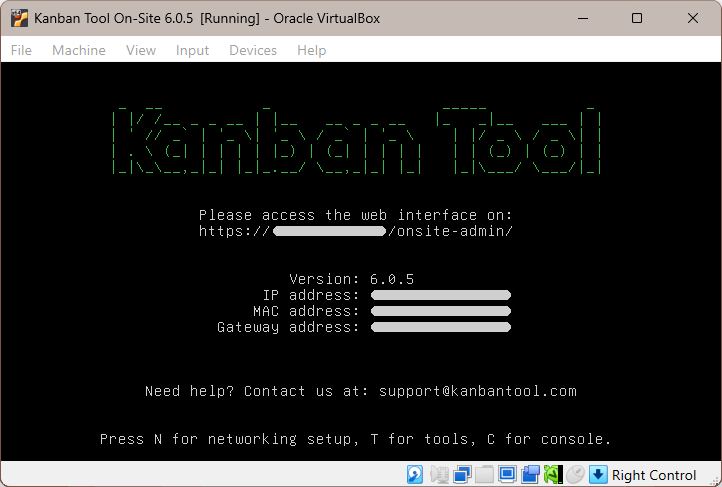The width and height of the screenshot is (722, 487).
Task: Open the File menu
Action: 21,50
